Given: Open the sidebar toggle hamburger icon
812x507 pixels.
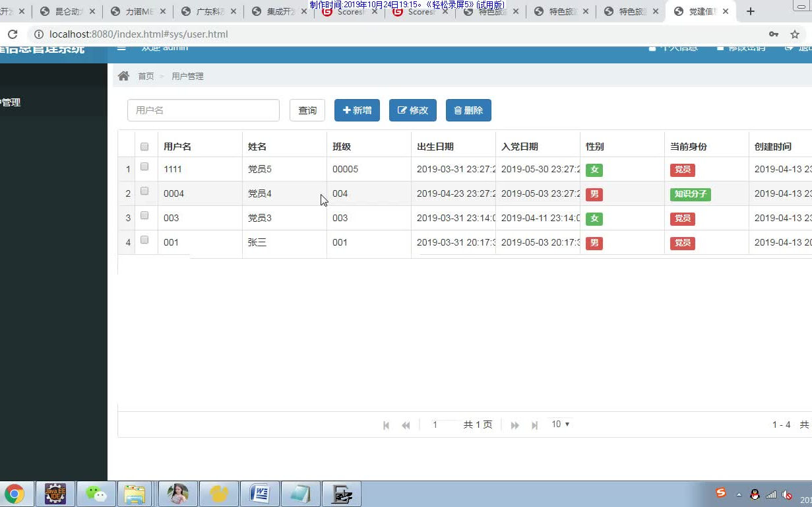Looking at the screenshot, I should [121, 47].
